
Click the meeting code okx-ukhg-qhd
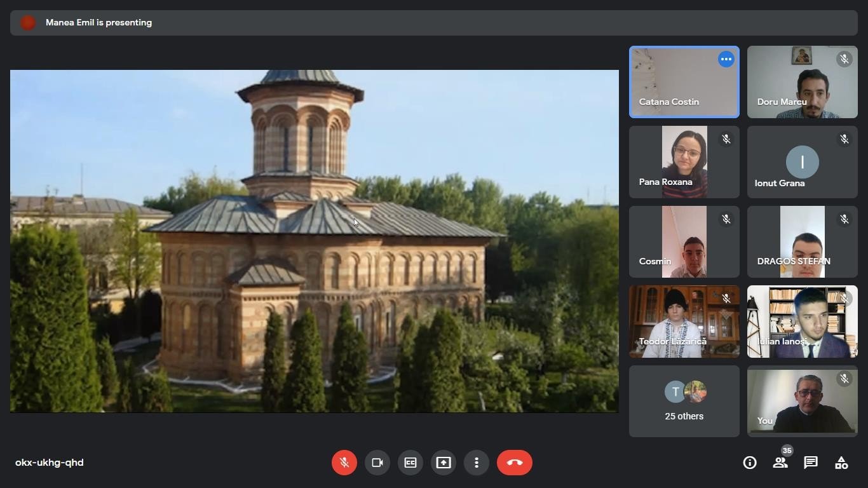[x=50, y=463]
